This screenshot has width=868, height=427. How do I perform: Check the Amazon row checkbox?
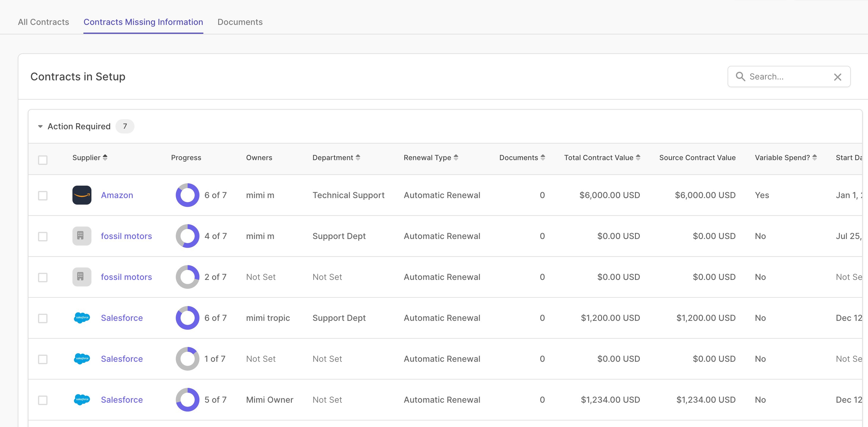coord(43,195)
